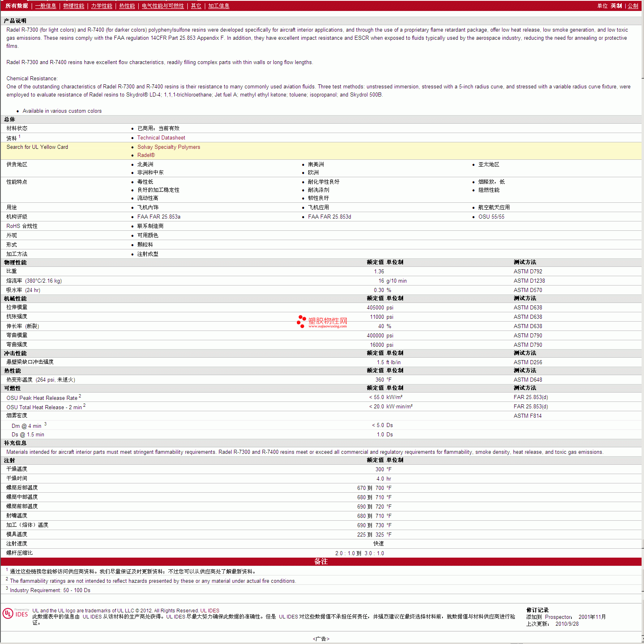Select ASTM F814 test method cell

(x=528, y=416)
